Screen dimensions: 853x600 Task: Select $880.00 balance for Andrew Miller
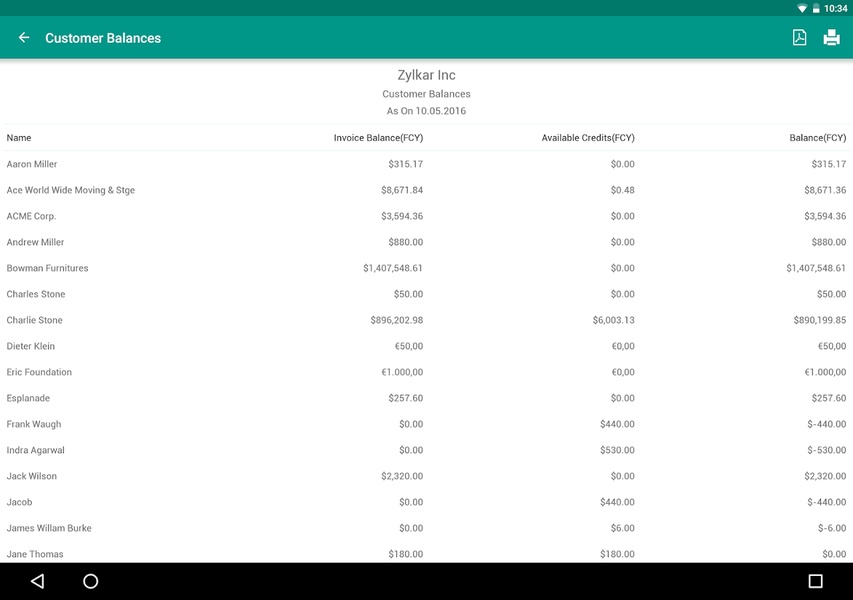pyautogui.click(x=829, y=242)
